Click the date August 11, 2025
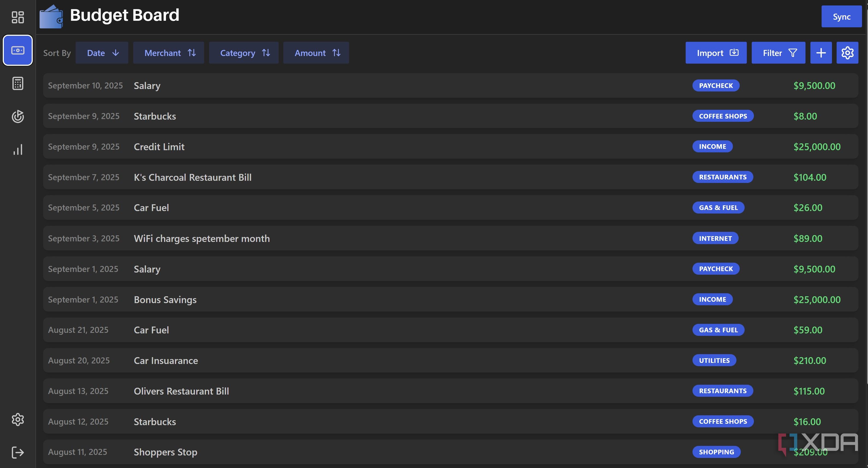Image resolution: width=868 pixels, height=468 pixels. tap(78, 452)
